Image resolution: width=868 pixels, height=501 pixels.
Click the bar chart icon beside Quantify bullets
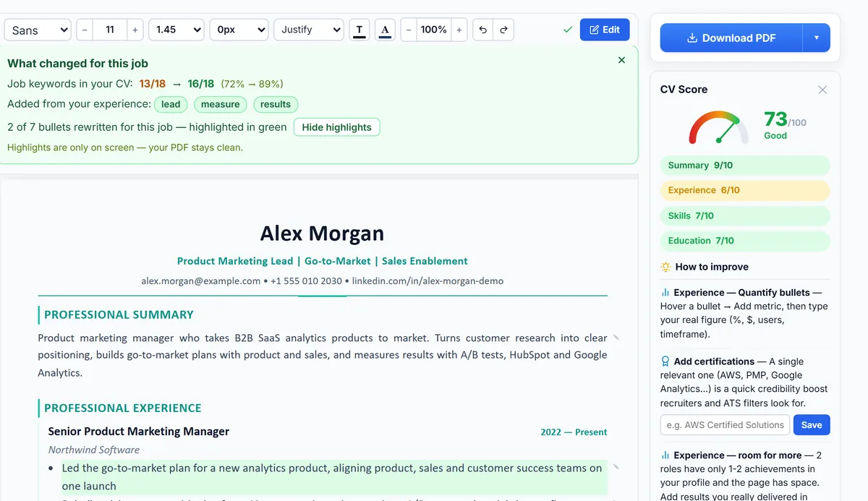point(665,293)
